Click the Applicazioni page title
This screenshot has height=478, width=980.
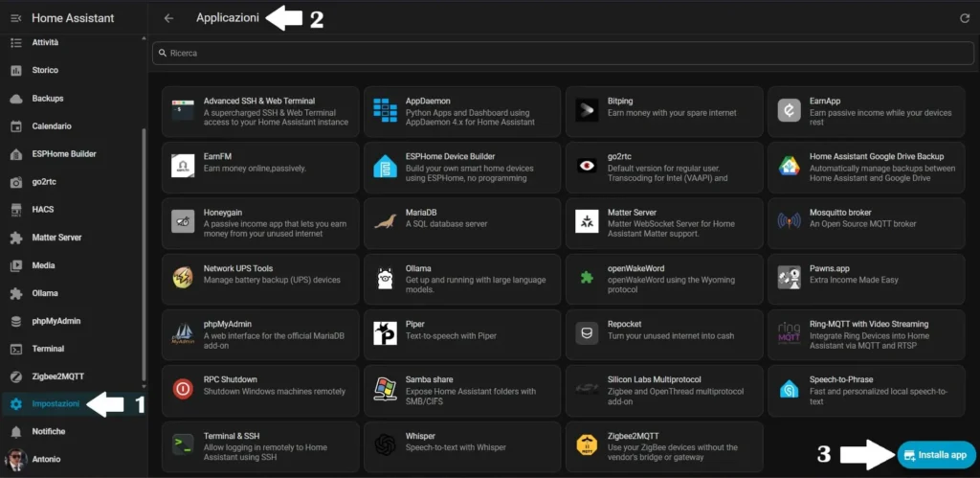pyautogui.click(x=228, y=18)
